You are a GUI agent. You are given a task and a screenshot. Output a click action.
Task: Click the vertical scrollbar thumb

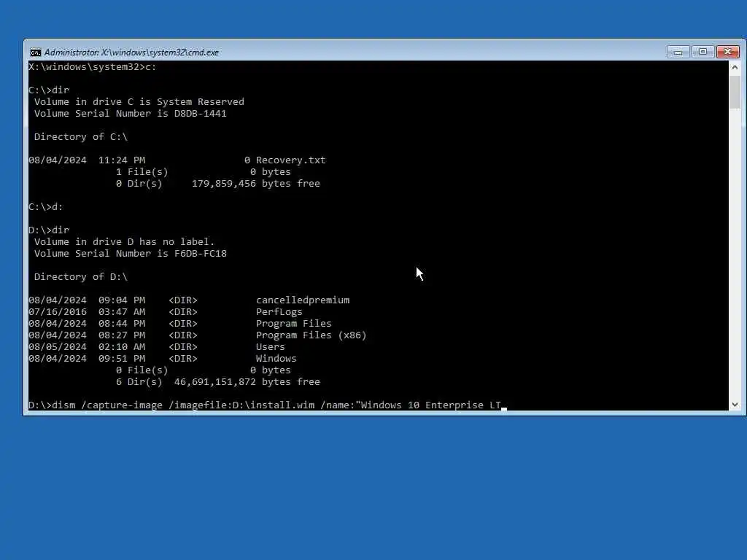[735, 92]
